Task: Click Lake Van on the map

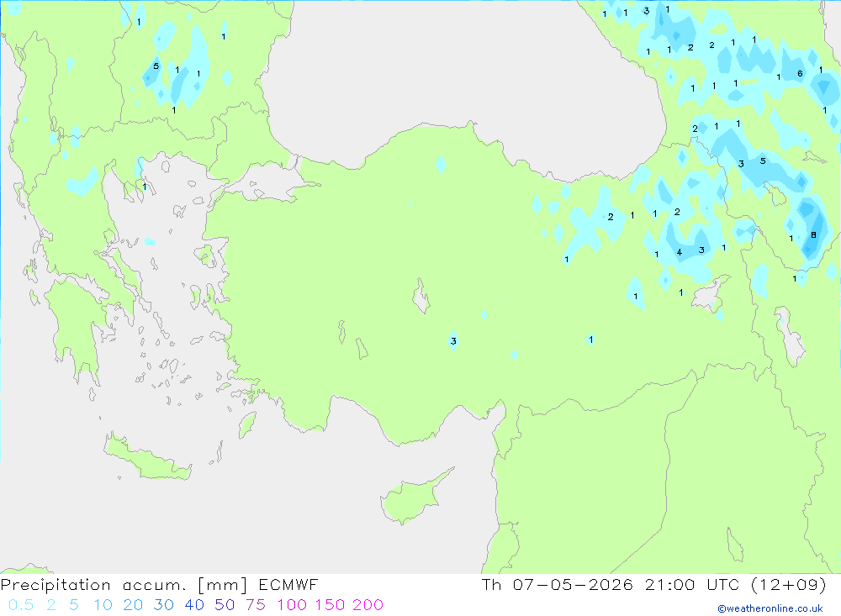Action: [710, 295]
